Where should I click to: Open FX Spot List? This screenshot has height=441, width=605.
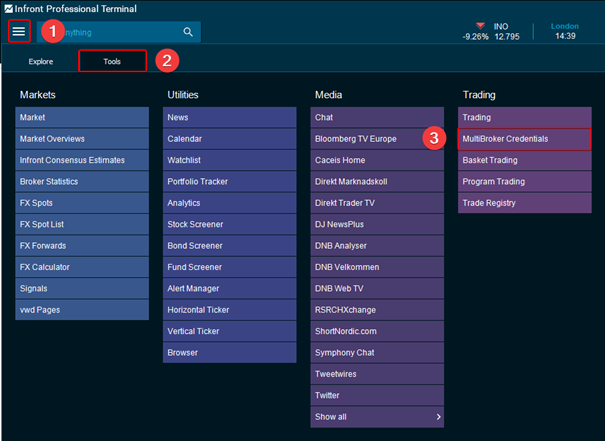tap(82, 224)
